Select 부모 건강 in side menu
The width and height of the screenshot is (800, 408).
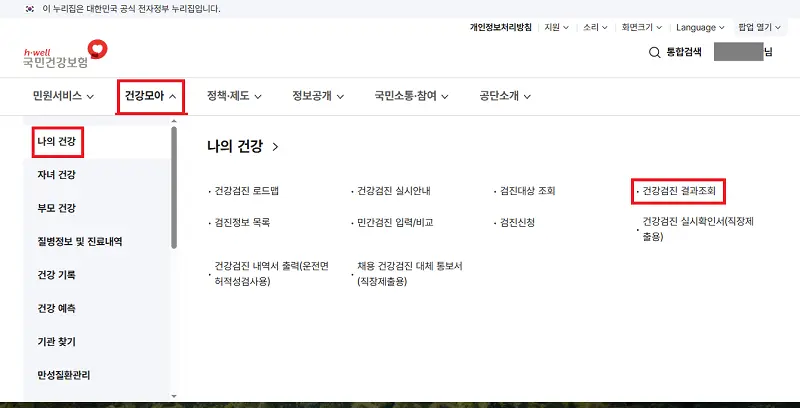point(57,209)
